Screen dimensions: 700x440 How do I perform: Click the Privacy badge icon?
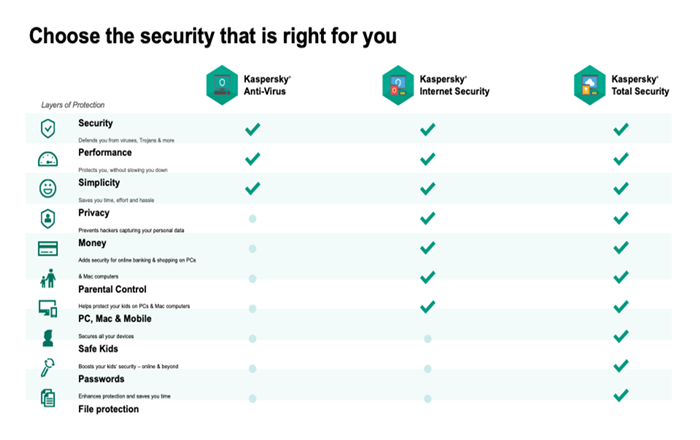pyautogui.click(x=48, y=219)
